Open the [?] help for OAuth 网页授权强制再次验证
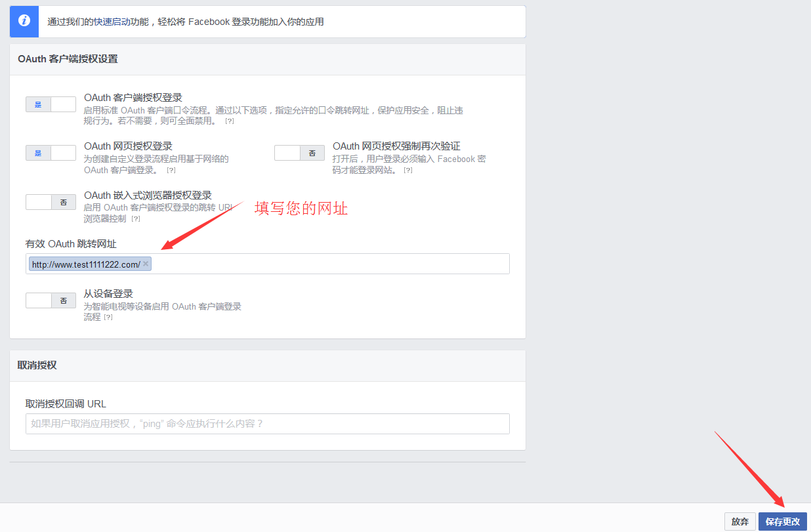Viewport: 811px width, 532px height. tap(408, 171)
